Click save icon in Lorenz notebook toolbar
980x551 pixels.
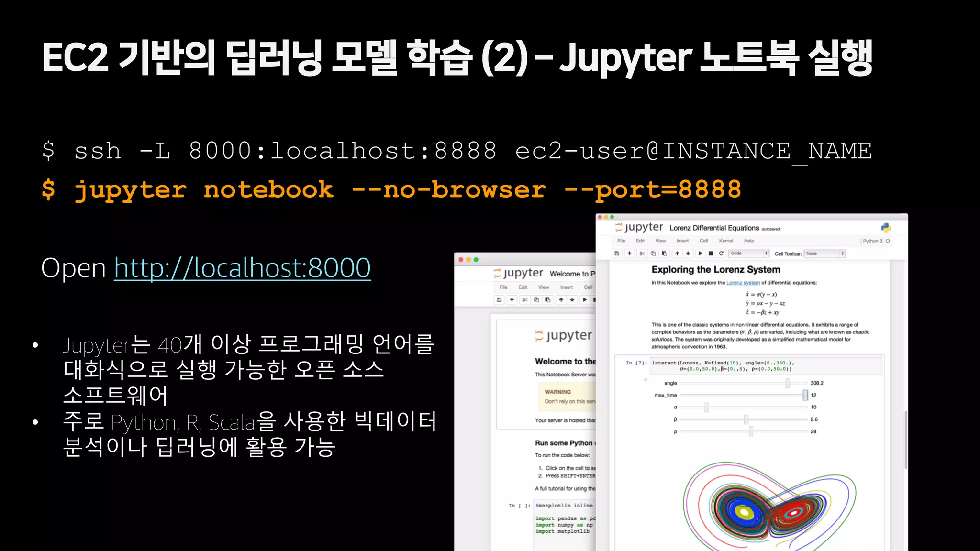point(617,253)
